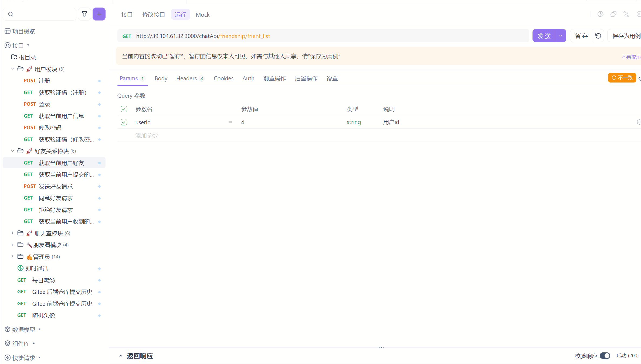Open the Cookies tab

point(223,78)
